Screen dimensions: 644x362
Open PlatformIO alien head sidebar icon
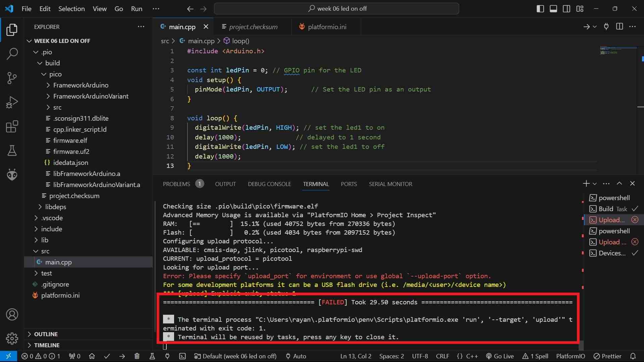12,175
